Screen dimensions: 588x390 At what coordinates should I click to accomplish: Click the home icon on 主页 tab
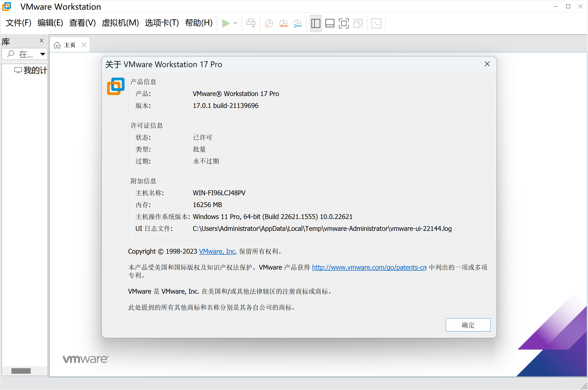57,45
